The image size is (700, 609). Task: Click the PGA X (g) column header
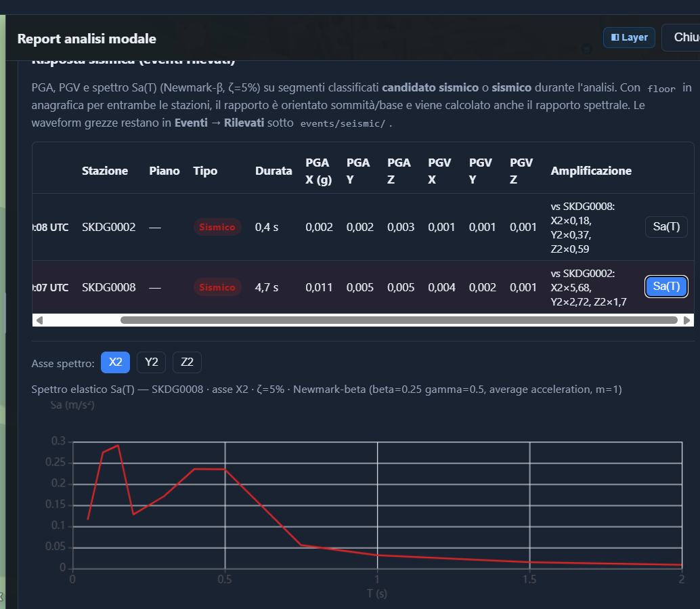click(318, 171)
